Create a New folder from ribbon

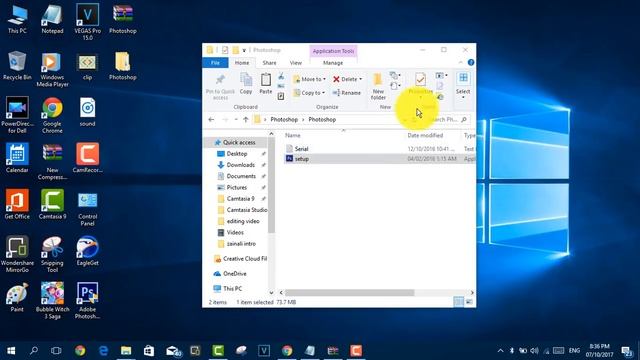[378, 87]
